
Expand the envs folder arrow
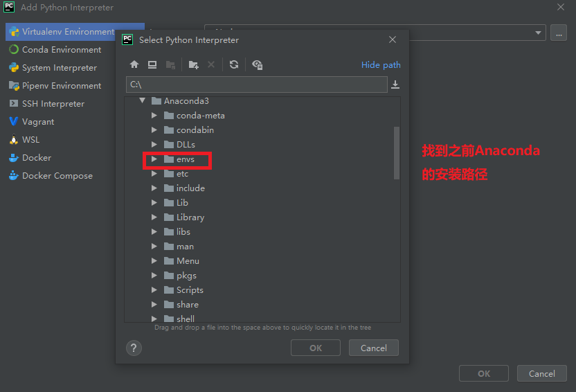coord(154,159)
